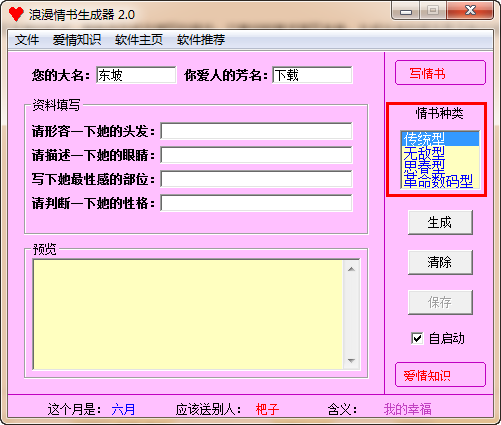This screenshot has height=425, width=501.
Task: Focus the 最性感的部位 field
Action: 256,179
